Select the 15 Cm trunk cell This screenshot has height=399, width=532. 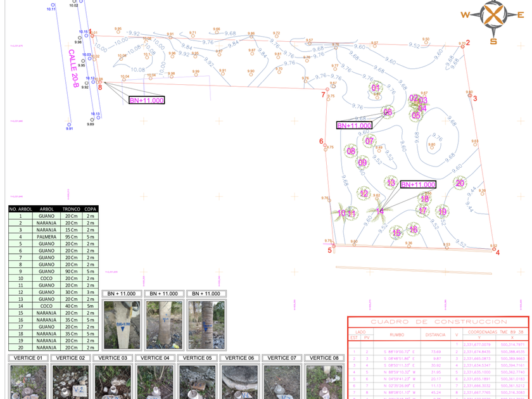71,230
